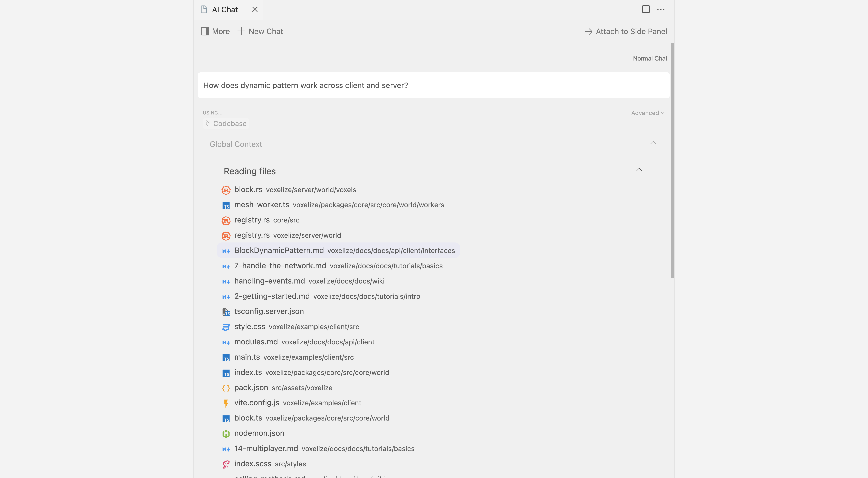This screenshot has height=478, width=868.
Task: Click TypeScript icon next to mesh-worker.ts
Action: [226, 205]
